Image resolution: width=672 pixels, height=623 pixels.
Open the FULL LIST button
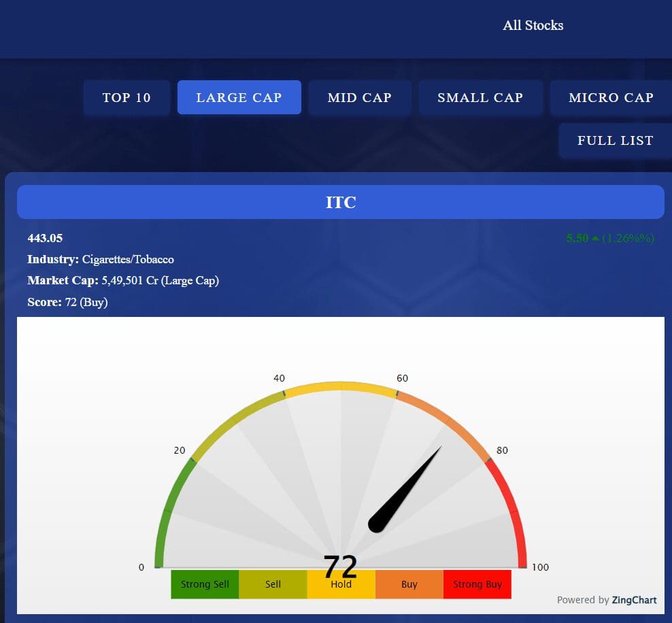[615, 141]
